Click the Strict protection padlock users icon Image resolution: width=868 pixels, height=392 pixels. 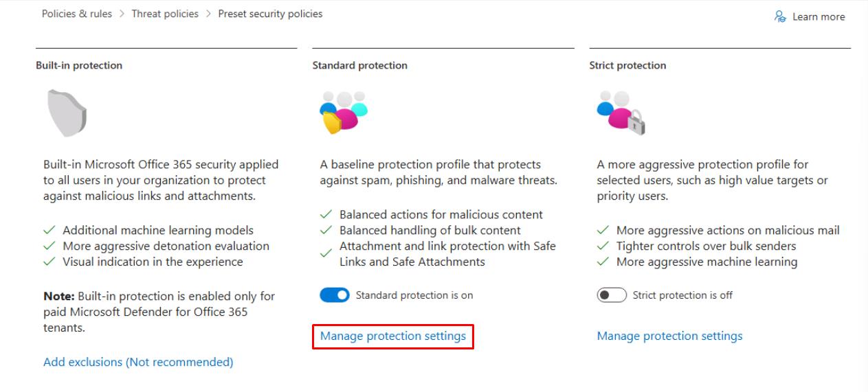click(x=621, y=113)
